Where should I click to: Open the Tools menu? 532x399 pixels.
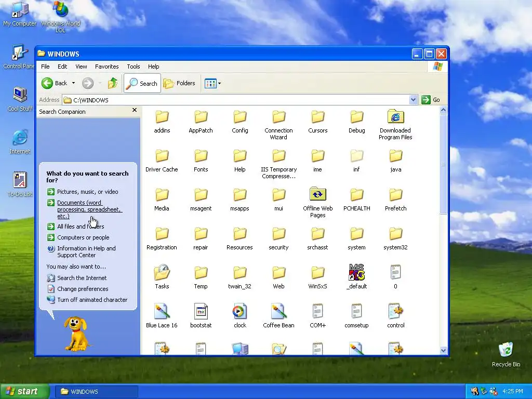(134, 66)
